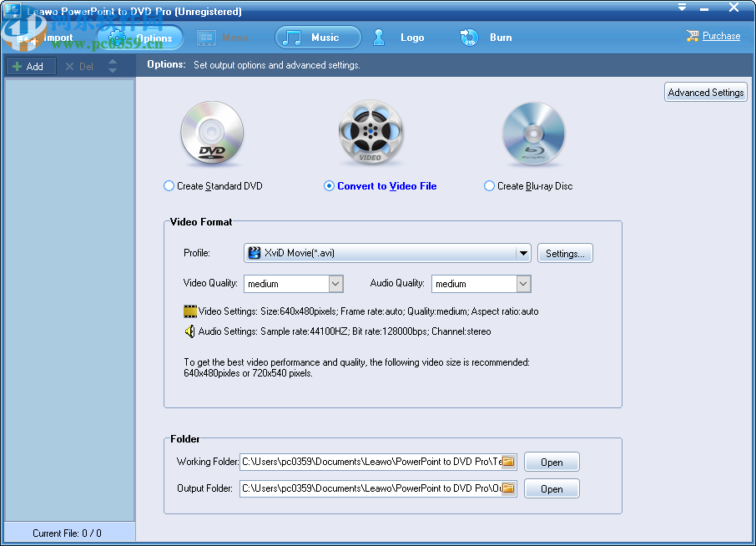The image size is (756, 546).
Task: Click the Add button in the sidebar
Action: 30,66
